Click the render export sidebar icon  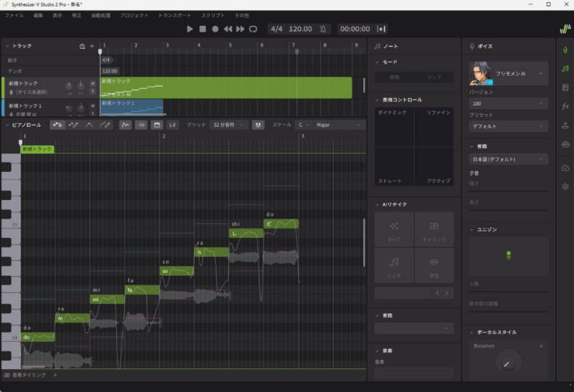pyautogui.click(x=565, y=125)
